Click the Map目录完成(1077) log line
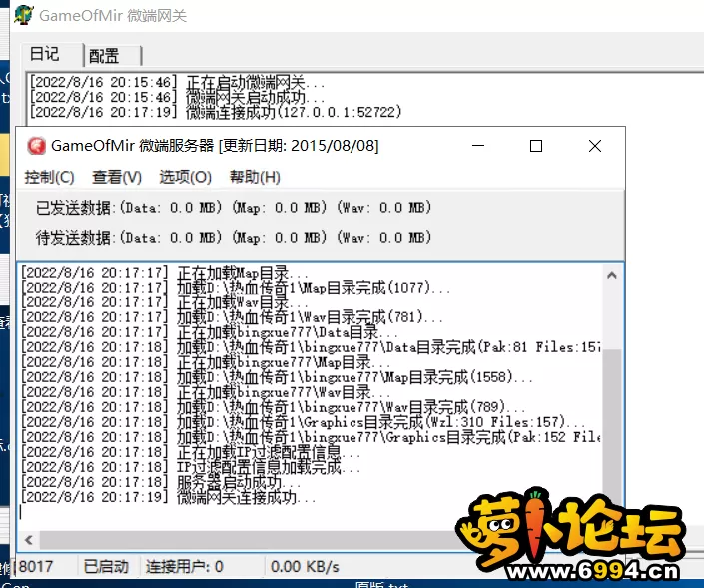The image size is (704, 588). coord(236,288)
